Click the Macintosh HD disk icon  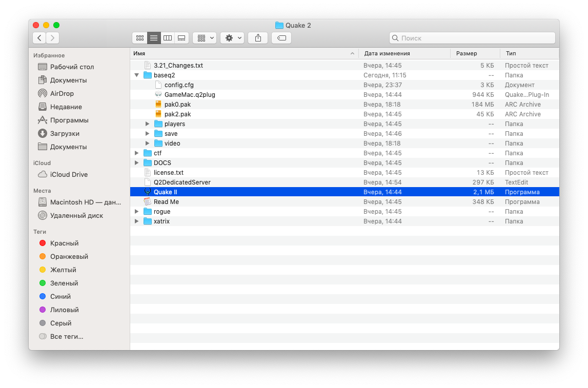(43, 202)
